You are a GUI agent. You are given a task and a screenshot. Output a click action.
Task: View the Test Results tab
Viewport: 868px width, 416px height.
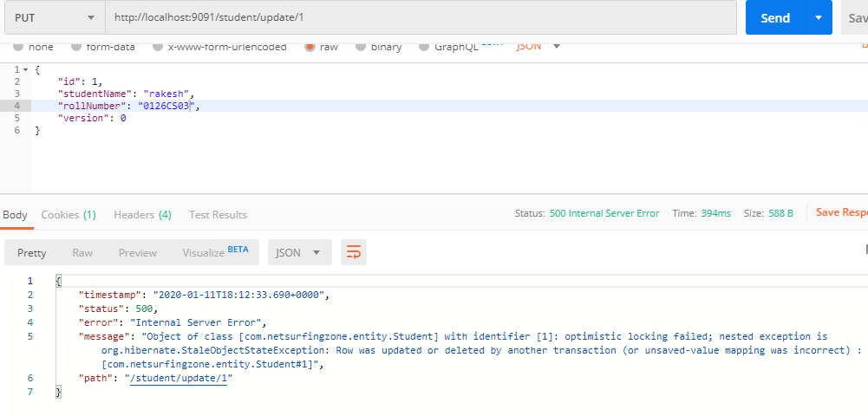218,214
